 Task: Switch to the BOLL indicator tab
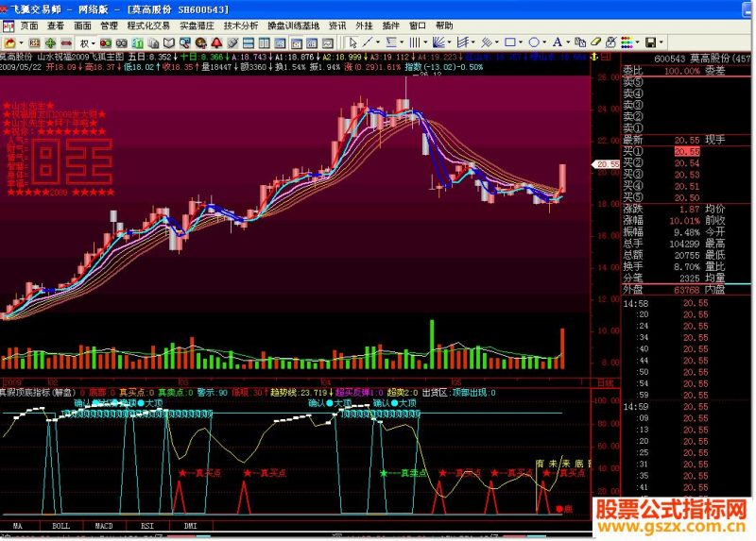tap(60, 526)
